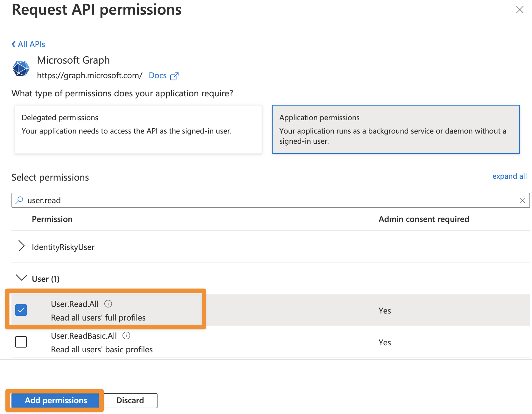Click the User.ReadBasic.All permission name
This screenshot has height=414, width=532.
pos(84,336)
